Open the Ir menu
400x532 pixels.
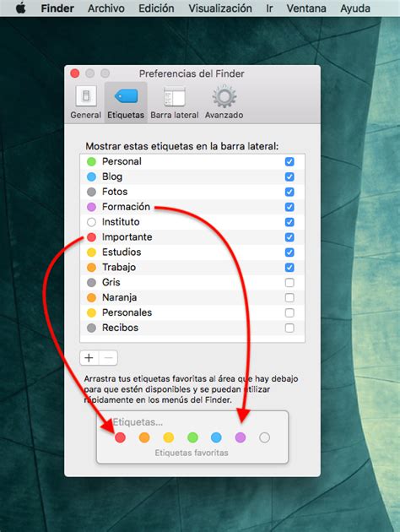(x=269, y=8)
